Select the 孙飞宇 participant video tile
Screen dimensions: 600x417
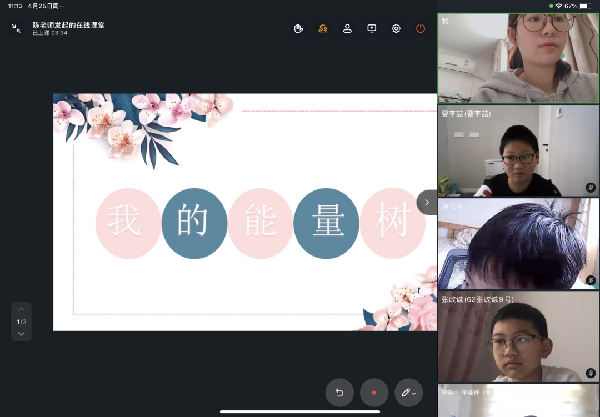(518, 243)
